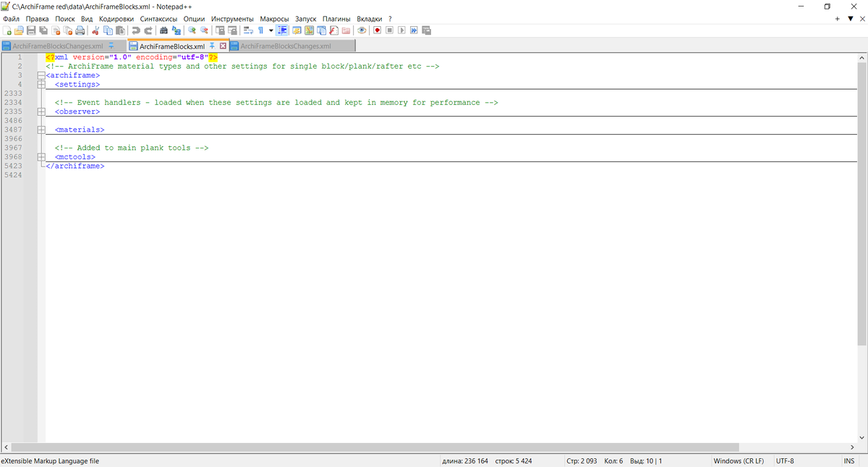The height and width of the screenshot is (467, 868).
Task: Redo the action from the toolbar
Action: coord(148,30)
